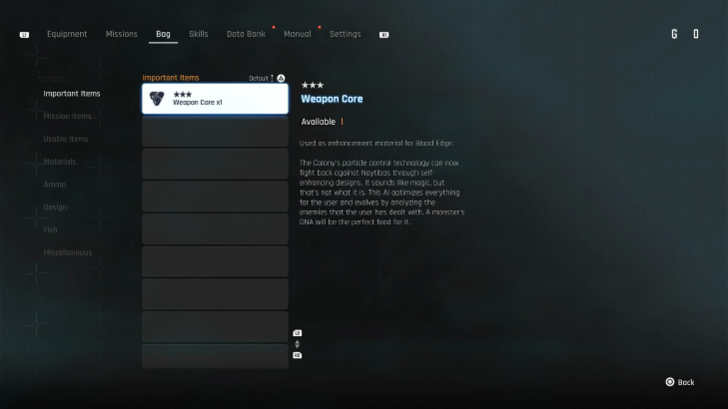Select the Materials category
Screen dimensions: 728x409
[59, 162]
